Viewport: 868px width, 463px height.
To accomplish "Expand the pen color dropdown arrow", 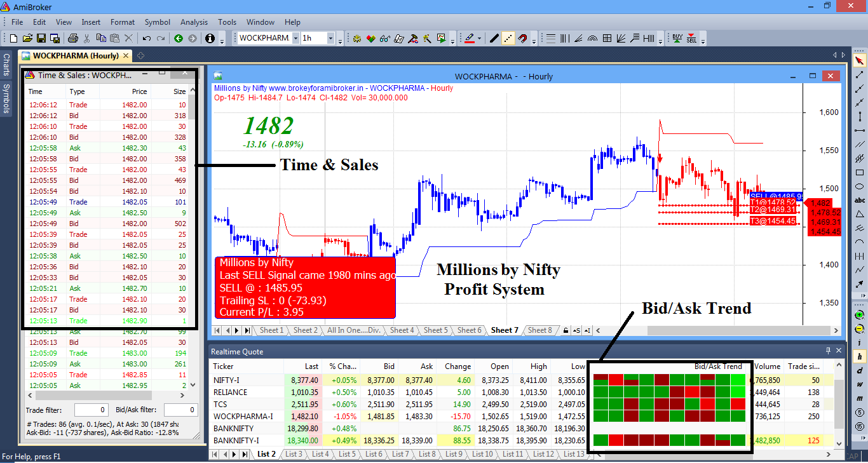I will click(479, 38).
